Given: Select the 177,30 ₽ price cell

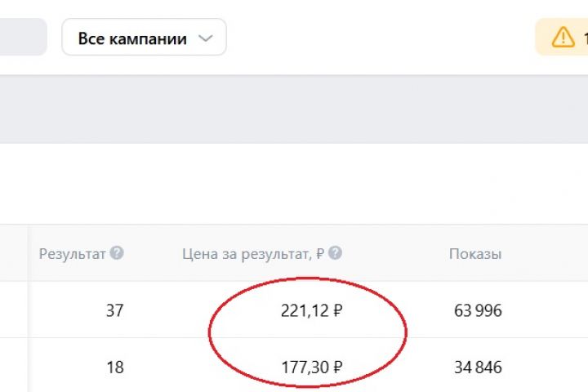Looking at the screenshot, I should 309,367.
